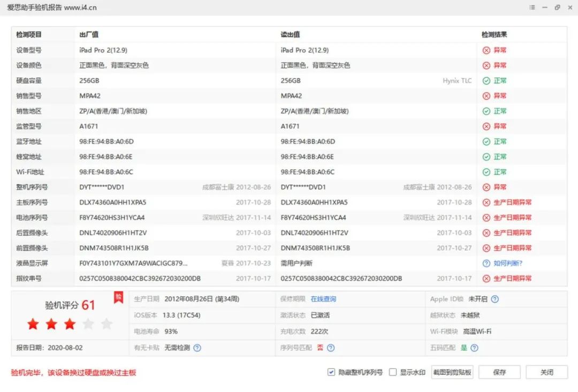
Task: Click the 保存 button
Action: coord(499,372)
